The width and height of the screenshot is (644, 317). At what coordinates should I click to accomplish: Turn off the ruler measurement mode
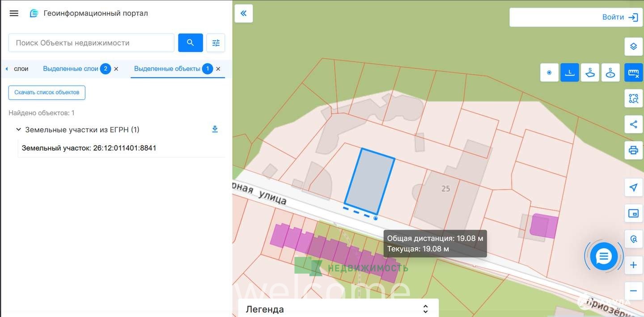click(633, 72)
